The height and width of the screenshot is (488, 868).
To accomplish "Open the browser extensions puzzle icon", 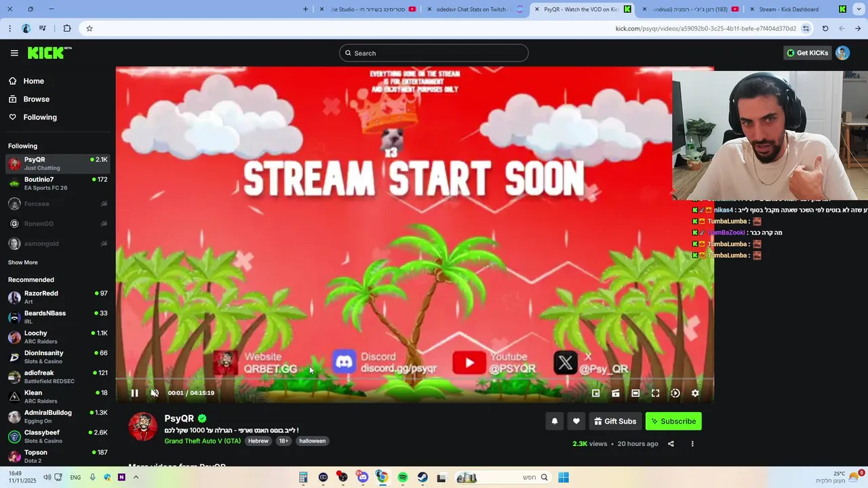I will [66, 28].
